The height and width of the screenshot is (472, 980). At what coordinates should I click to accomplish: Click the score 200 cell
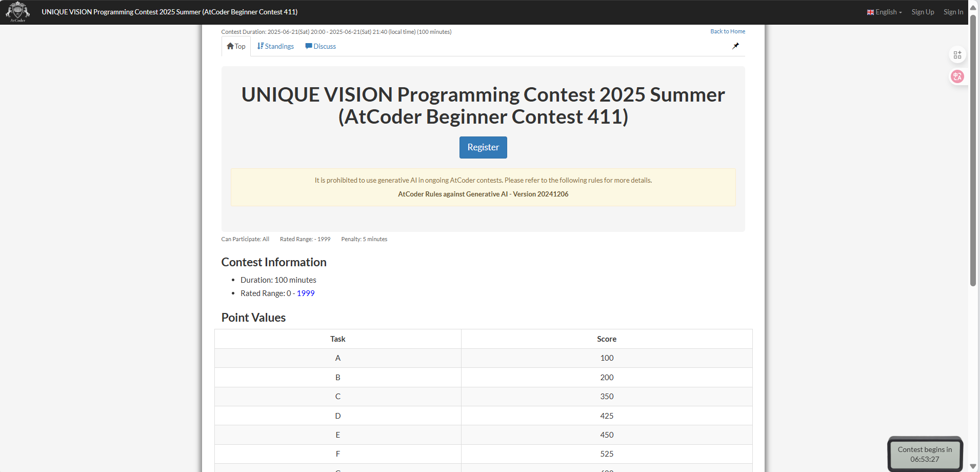pyautogui.click(x=607, y=377)
